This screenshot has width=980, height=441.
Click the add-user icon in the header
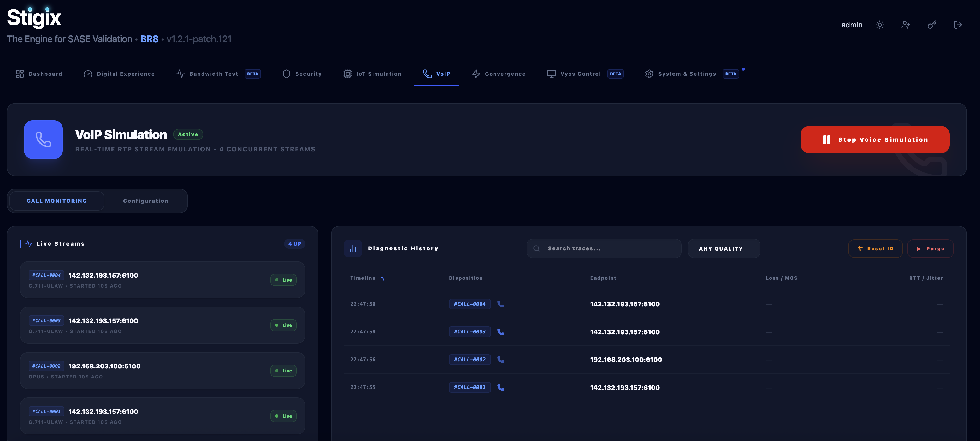pos(906,25)
